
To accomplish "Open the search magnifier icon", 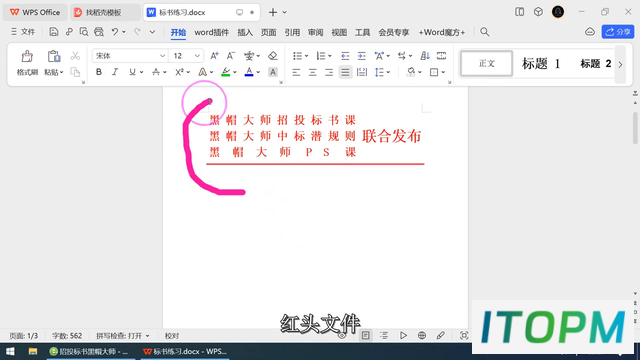I will click(x=484, y=32).
